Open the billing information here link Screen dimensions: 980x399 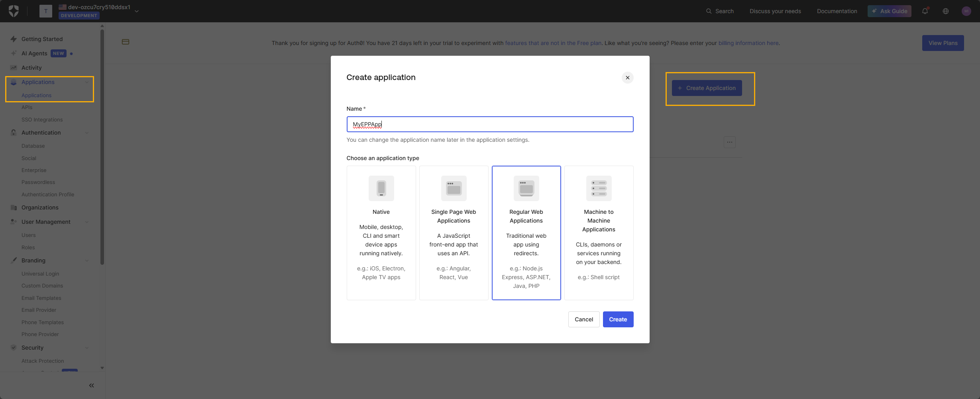pos(748,43)
